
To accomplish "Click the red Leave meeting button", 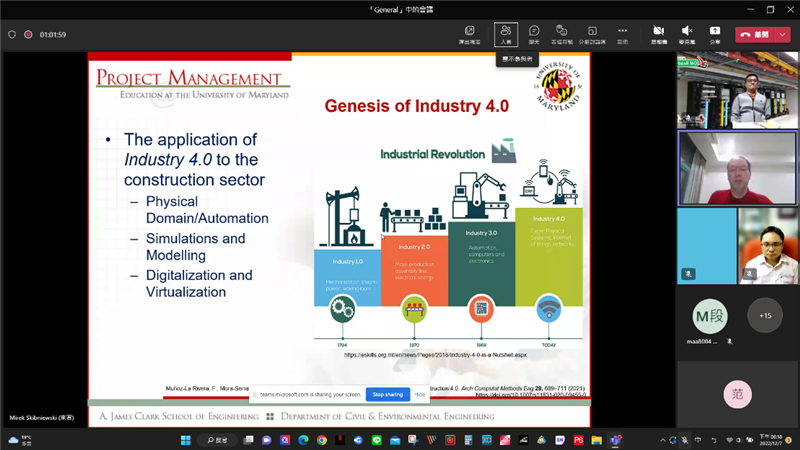I will pyautogui.click(x=755, y=34).
